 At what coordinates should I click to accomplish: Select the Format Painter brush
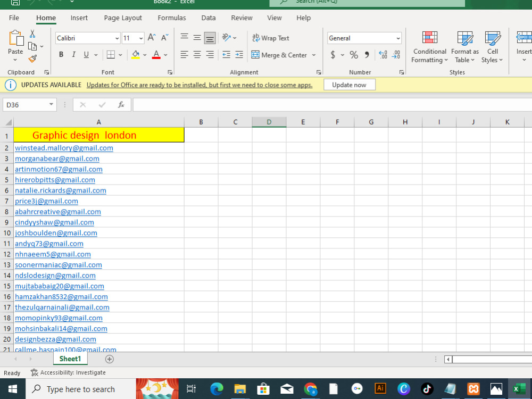tap(32, 59)
